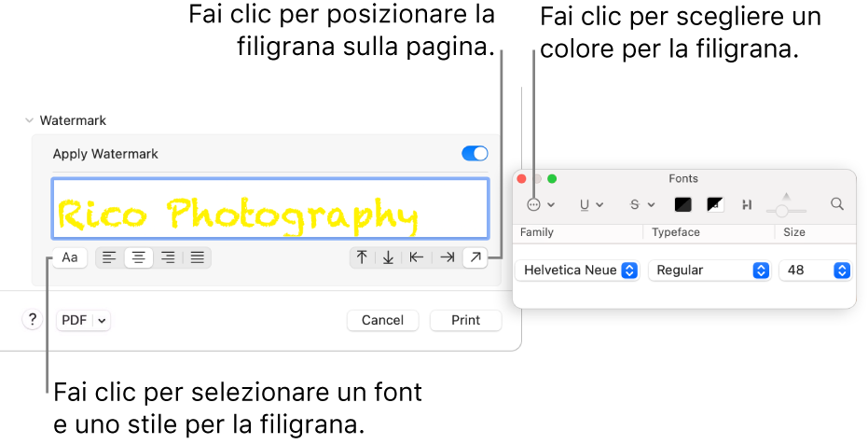This screenshot has height=444, width=868.
Task: Close the Fonts window
Action: [521, 179]
